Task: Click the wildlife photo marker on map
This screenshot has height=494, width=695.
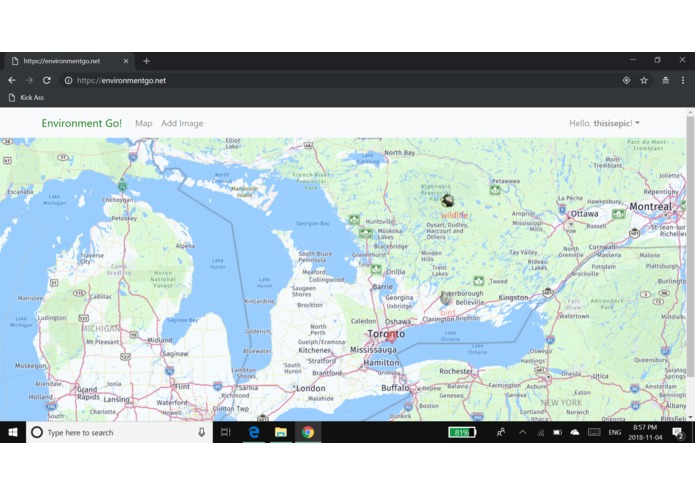Action: pyautogui.click(x=448, y=201)
